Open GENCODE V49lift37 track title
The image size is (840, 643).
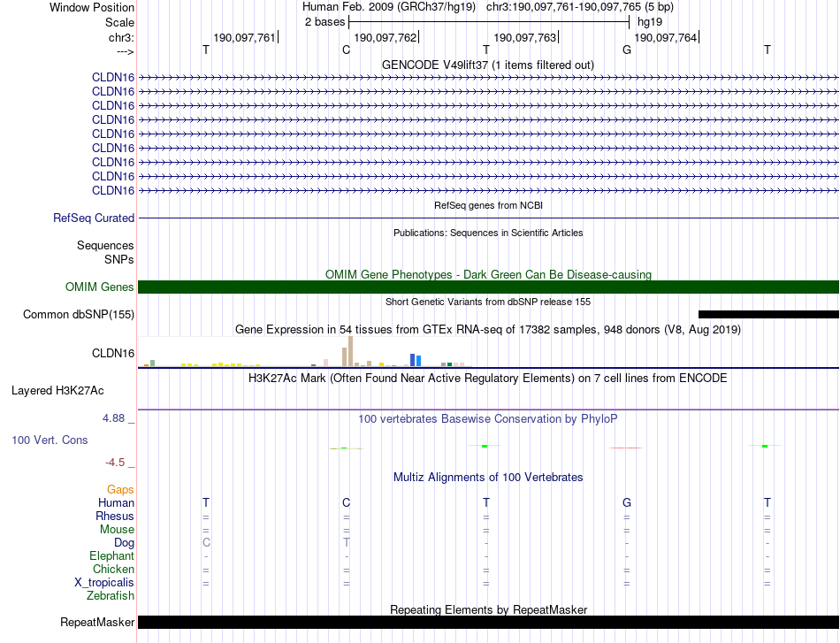click(x=487, y=65)
